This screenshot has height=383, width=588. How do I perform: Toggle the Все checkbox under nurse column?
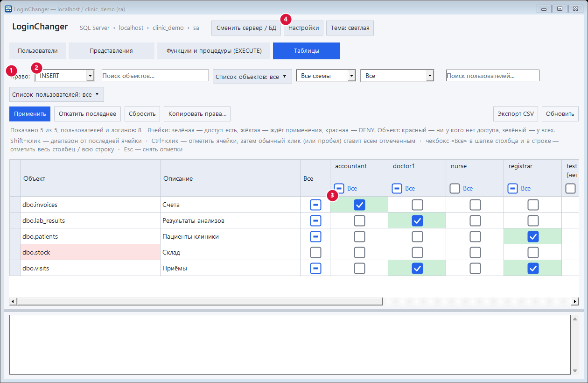click(455, 188)
